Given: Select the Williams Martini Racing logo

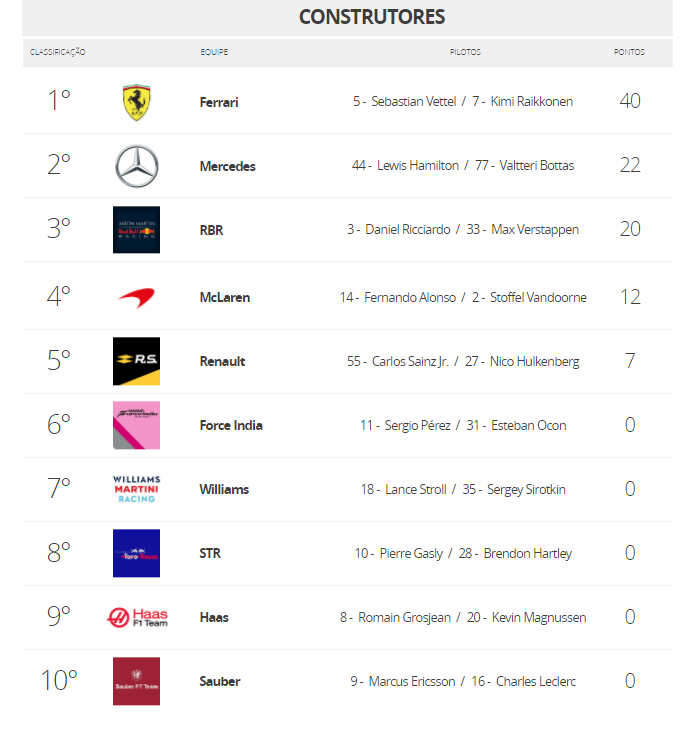Looking at the screenshot, I should coord(136,489).
